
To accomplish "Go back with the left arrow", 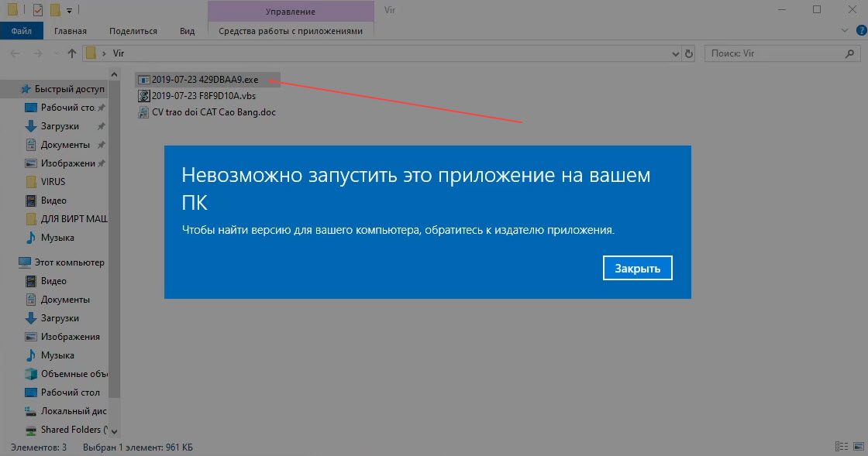I will (15, 53).
